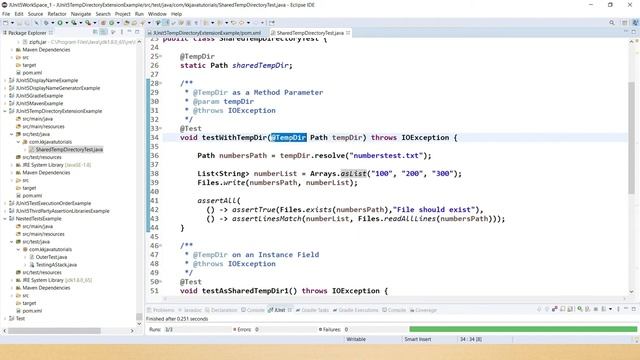Click the Open Perspective icon

tap(624, 23)
